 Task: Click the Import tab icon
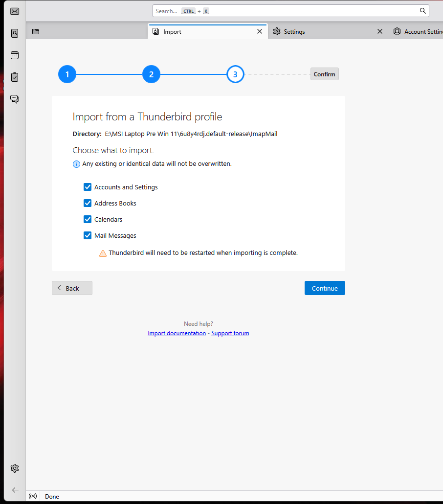tap(156, 31)
